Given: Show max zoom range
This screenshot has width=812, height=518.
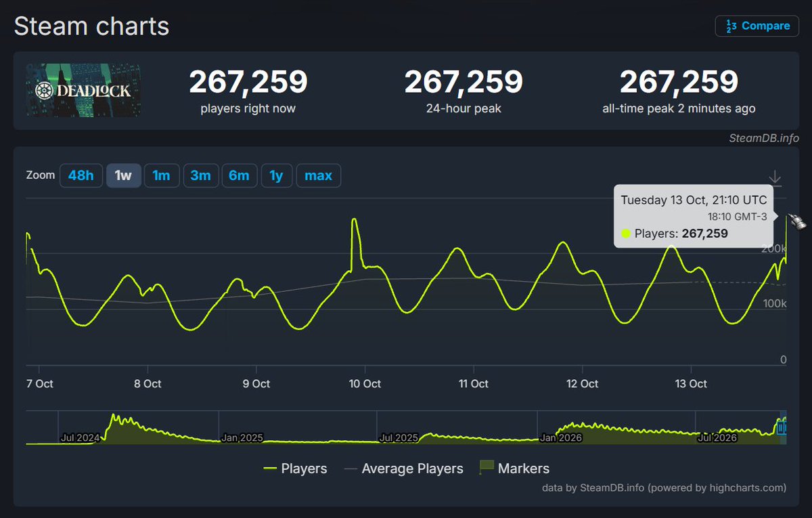Looking at the screenshot, I should [x=318, y=175].
